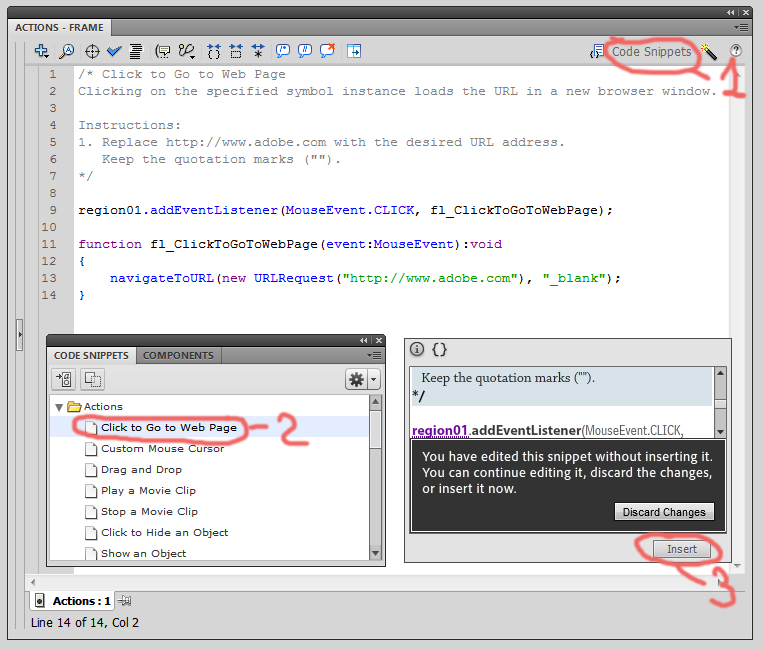Screen dimensions: 764x650
Task: Click the Insert button
Action: coord(682,549)
